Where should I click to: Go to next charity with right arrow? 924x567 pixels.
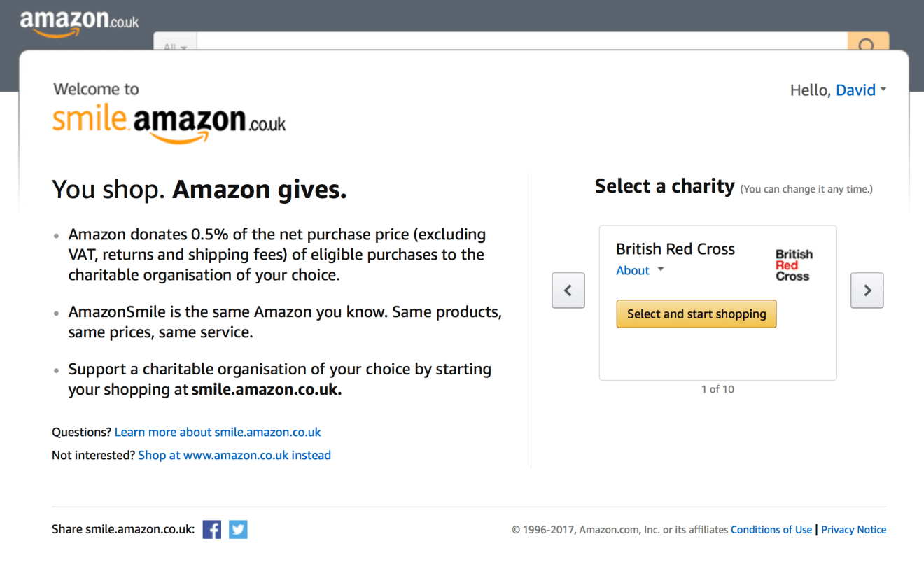click(867, 290)
